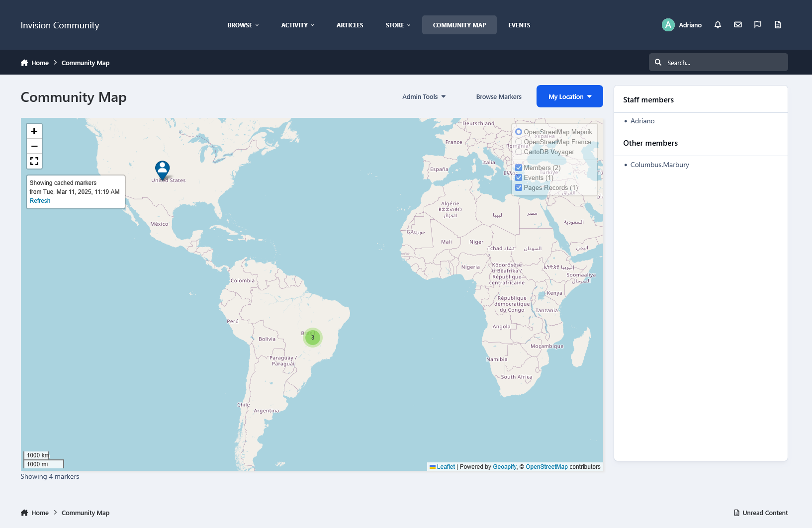Click the member marker on United States

pos(163,170)
